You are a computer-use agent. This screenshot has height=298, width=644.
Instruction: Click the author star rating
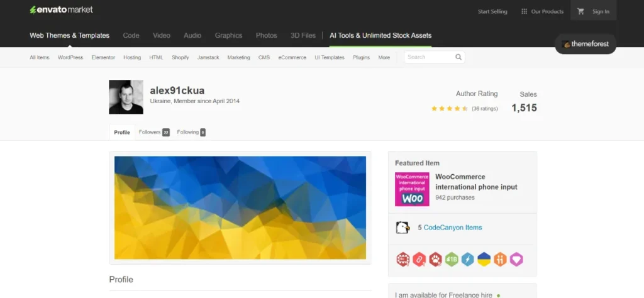point(449,109)
